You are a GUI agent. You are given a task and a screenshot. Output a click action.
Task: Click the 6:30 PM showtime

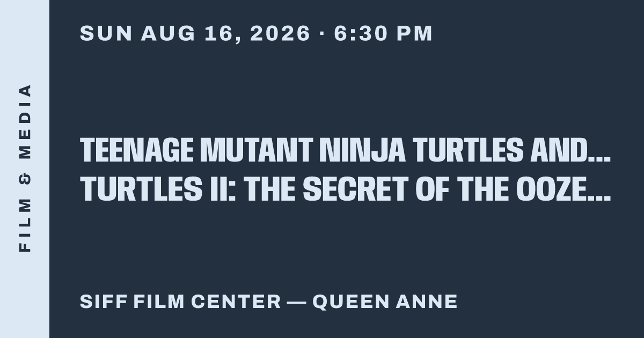pyautogui.click(x=383, y=34)
